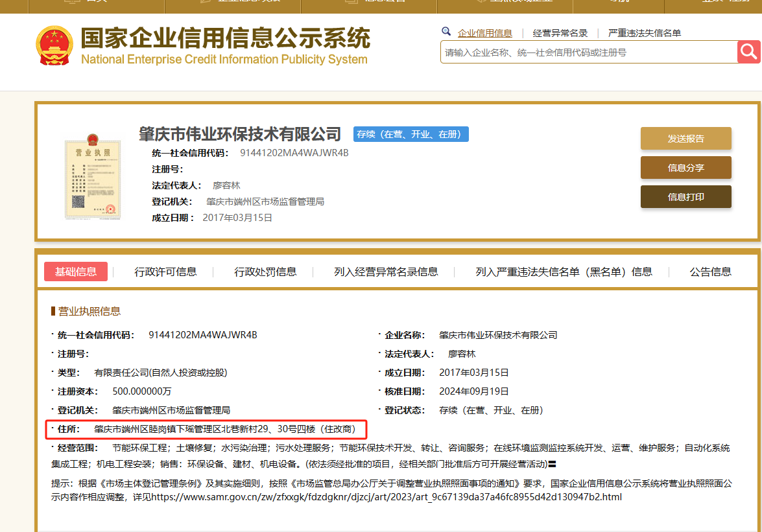Click the 信息分享 button
The width and height of the screenshot is (762, 532).
point(685,167)
